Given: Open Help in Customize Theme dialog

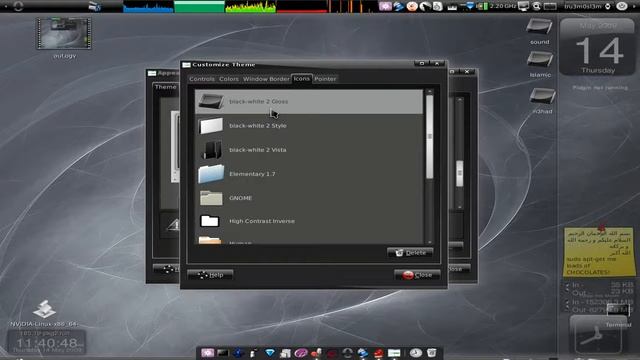Looking at the screenshot, I should tap(210, 275).
